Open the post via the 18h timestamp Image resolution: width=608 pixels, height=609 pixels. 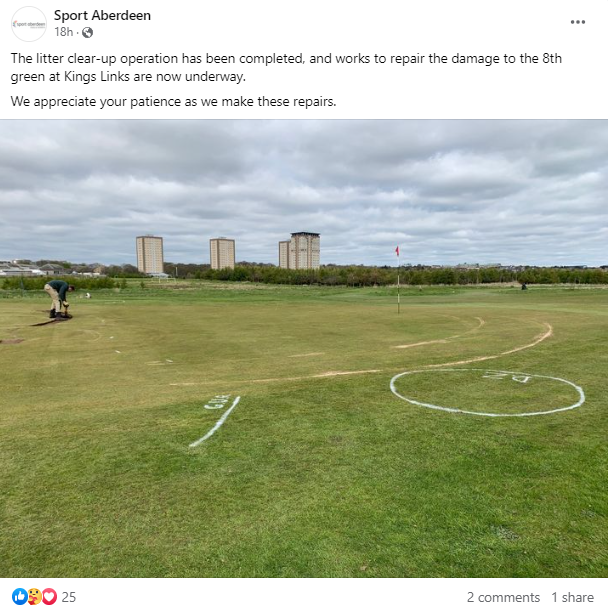point(63,32)
